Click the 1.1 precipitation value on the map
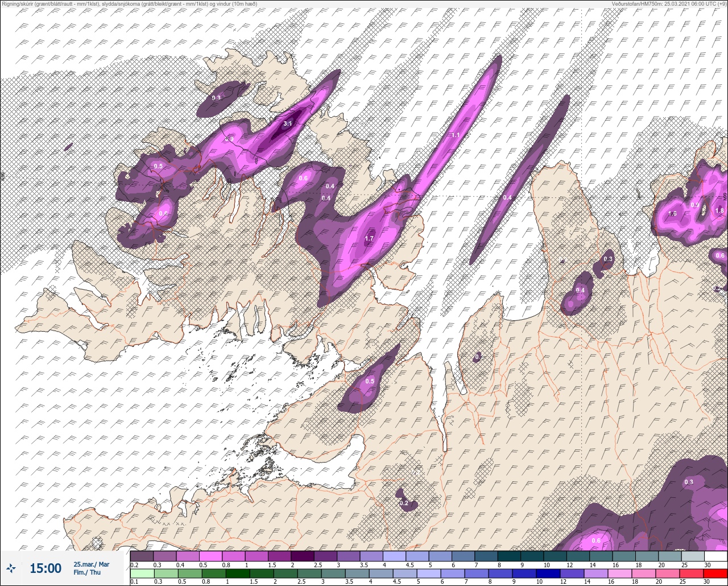 pos(455,135)
